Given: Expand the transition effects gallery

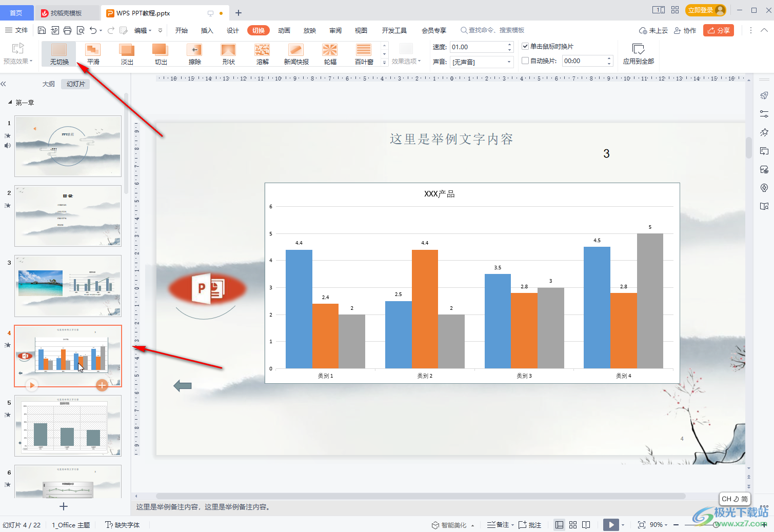Looking at the screenshot, I should point(385,63).
